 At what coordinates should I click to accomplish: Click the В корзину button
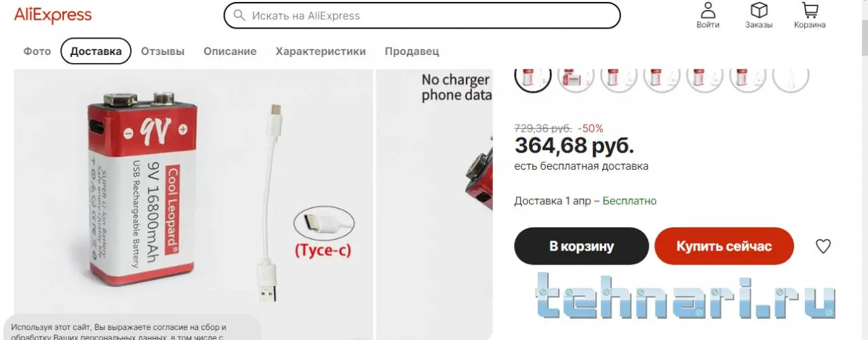tap(581, 246)
